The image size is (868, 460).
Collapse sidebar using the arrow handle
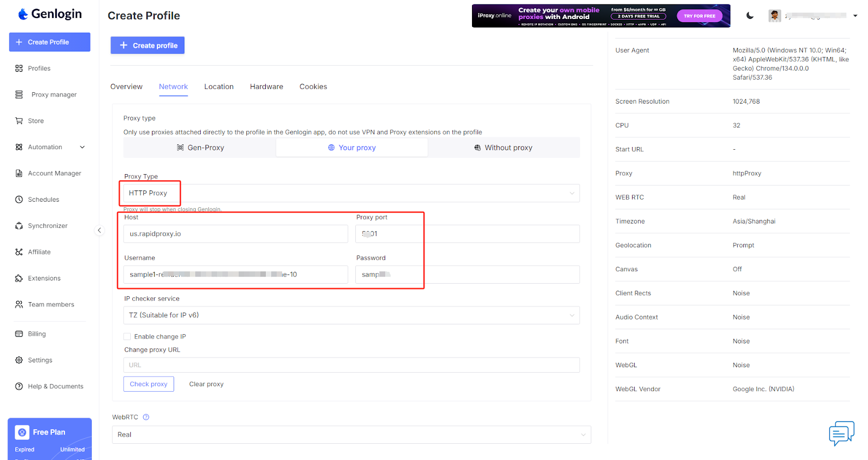click(99, 231)
